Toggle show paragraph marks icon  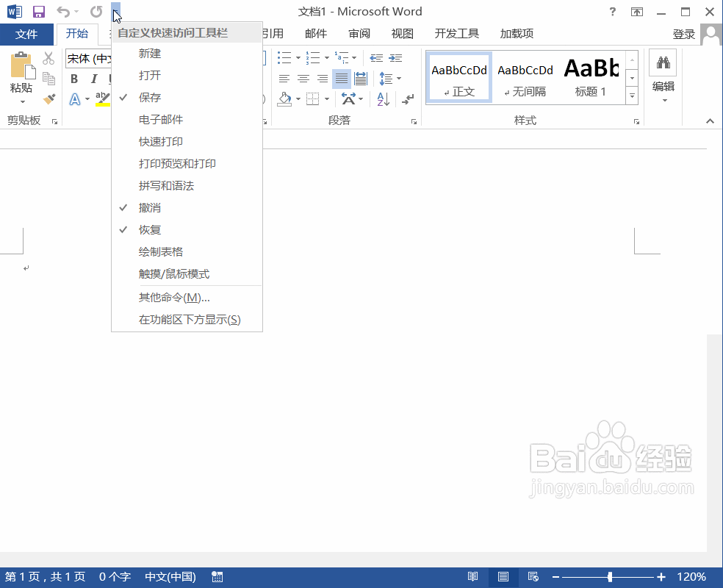(x=408, y=99)
